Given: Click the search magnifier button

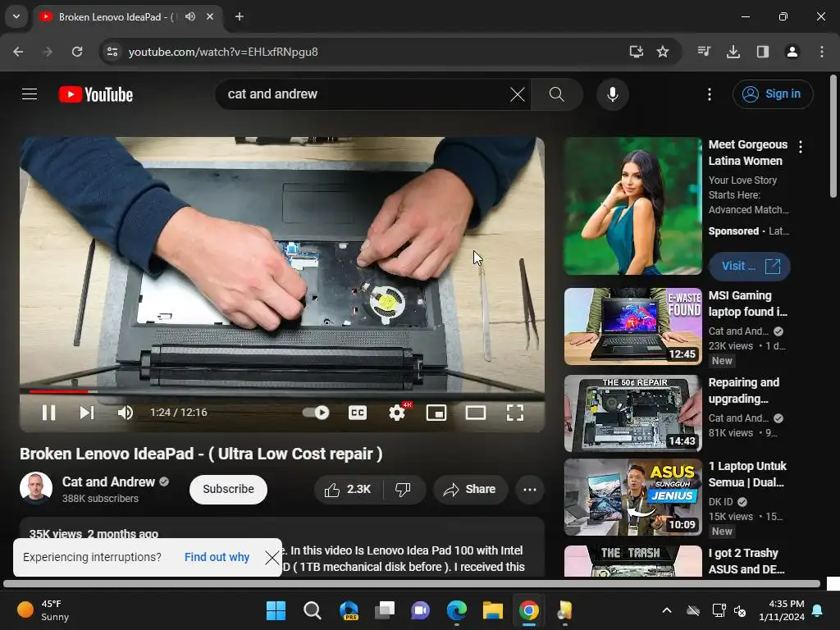Looking at the screenshot, I should [x=557, y=94].
